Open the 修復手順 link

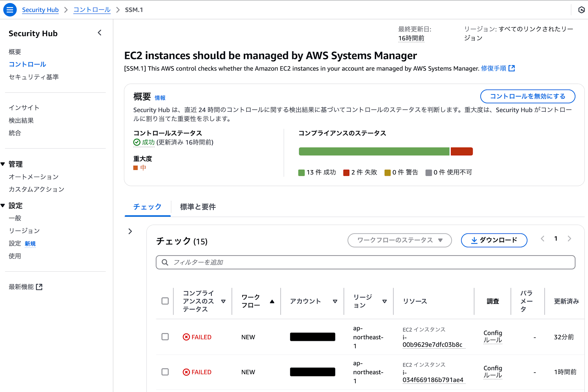coord(494,68)
